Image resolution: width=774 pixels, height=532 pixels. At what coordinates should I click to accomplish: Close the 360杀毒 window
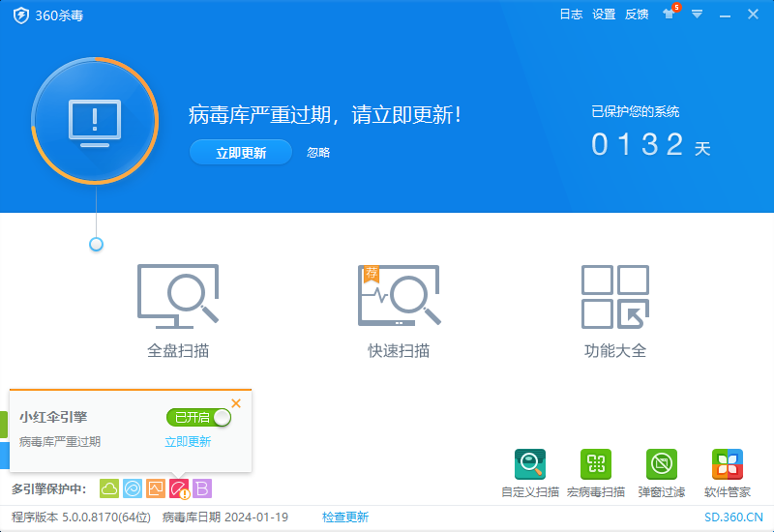pyautogui.click(x=753, y=15)
